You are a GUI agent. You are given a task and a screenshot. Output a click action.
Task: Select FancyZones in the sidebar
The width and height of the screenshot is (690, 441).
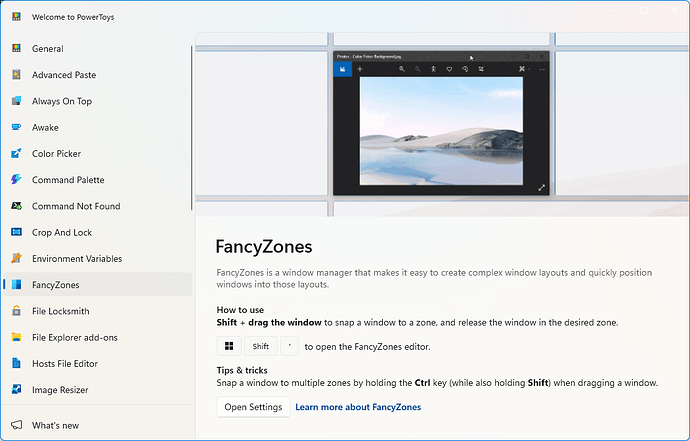[56, 285]
